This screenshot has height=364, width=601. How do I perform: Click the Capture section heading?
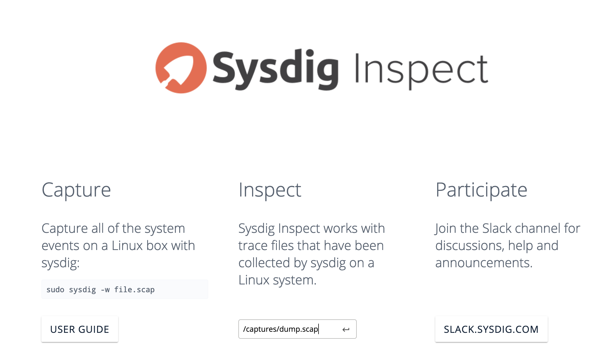click(76, 190)
